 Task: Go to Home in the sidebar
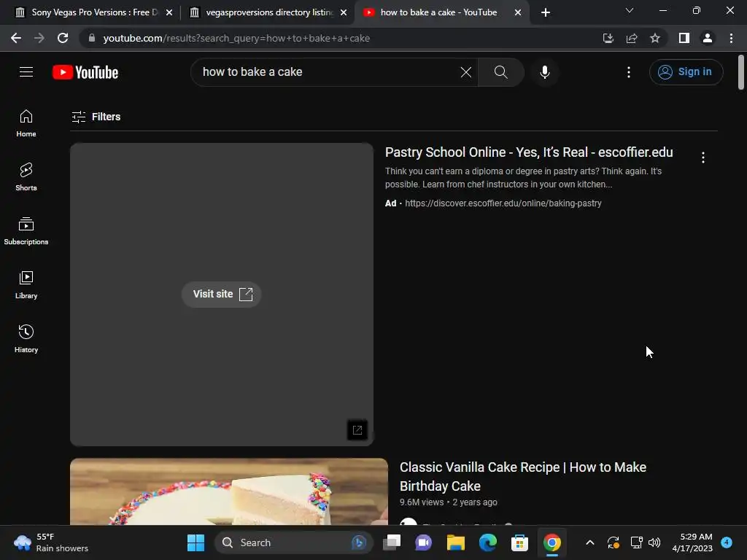(26, 123)
